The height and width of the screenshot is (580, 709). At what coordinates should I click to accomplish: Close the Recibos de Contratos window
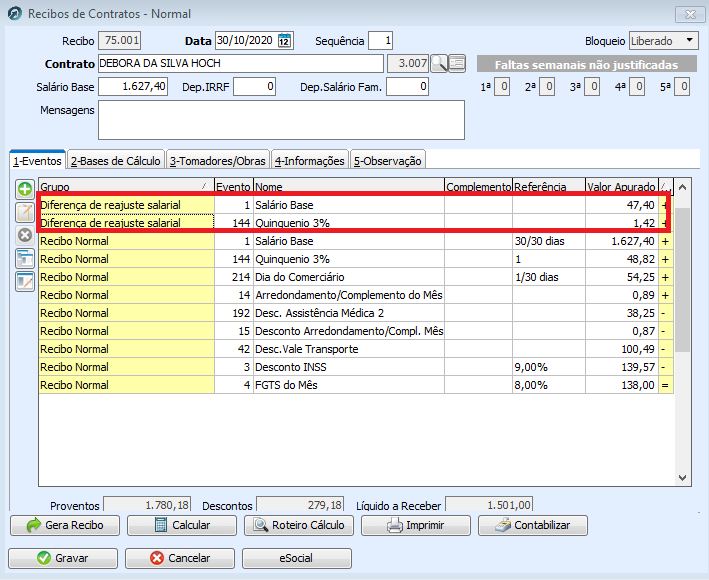690,14
